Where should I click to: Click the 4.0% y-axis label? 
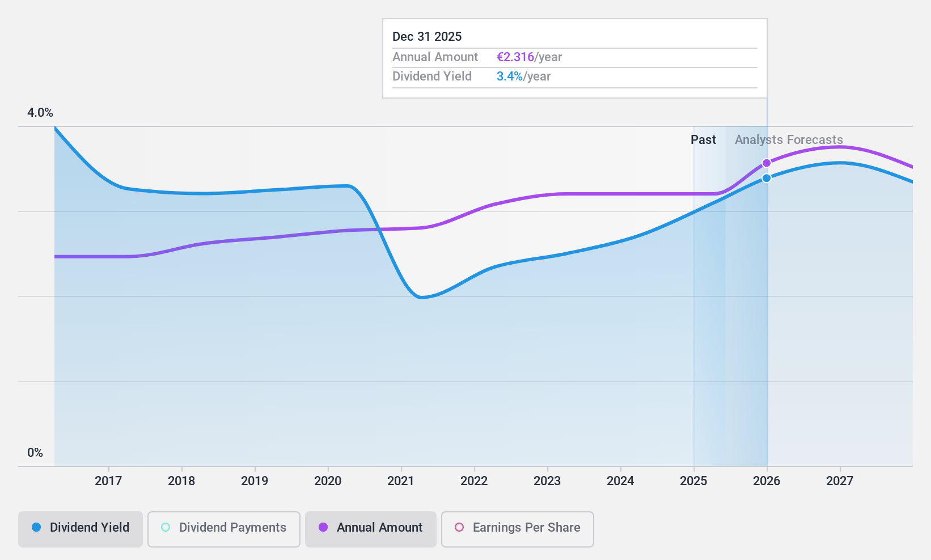(x=40, y=113)
